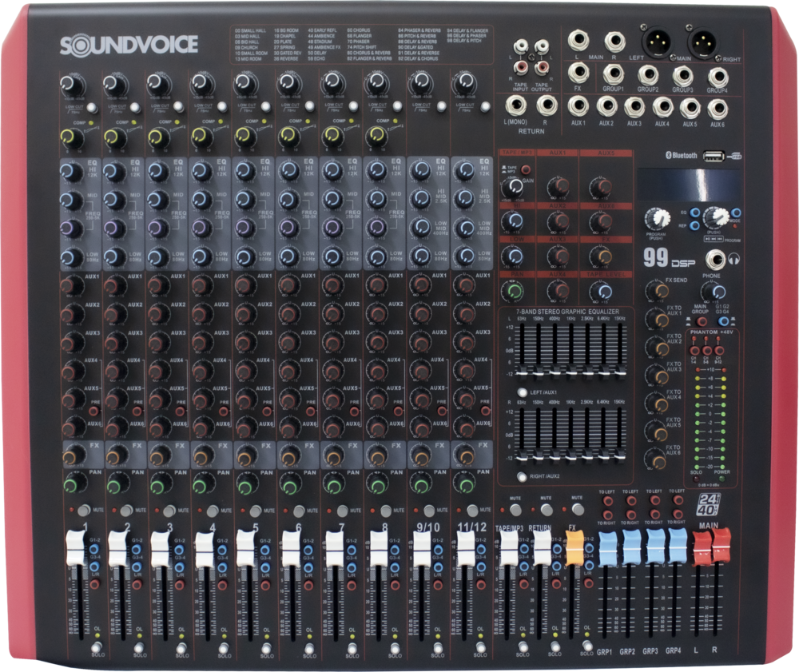Click the white PROGRAM (PUSH) knob
The width and height of the screenshot is (799, 672).
[x=658, y=219]
